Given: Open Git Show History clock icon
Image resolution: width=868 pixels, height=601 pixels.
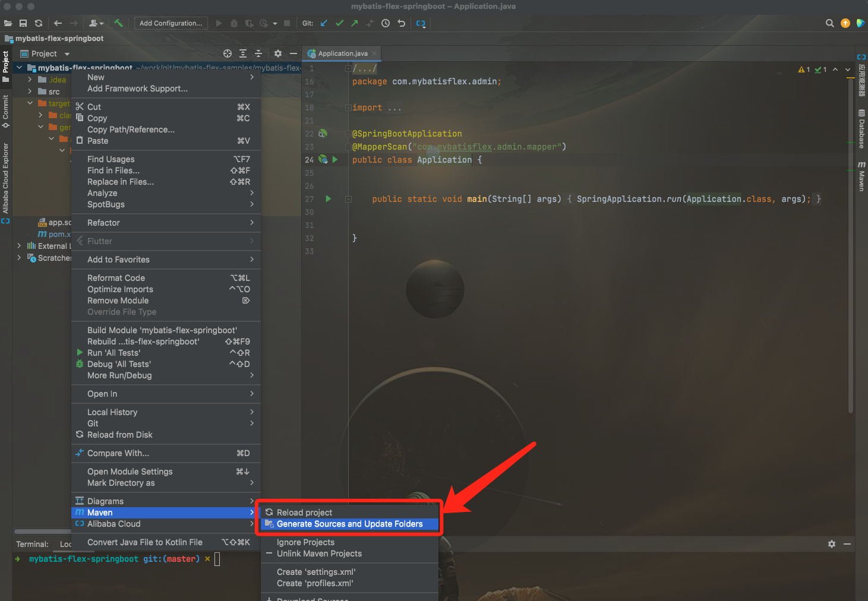Looking at the screenshot, I should [386, 23].
